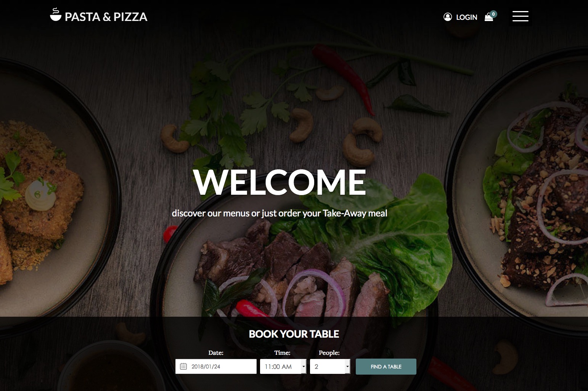
Task: Click the cart item count badge
Action: point(493,14)
